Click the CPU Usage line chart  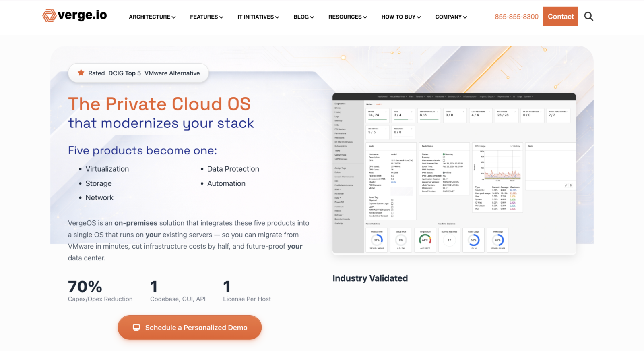[x=502, y=165]
